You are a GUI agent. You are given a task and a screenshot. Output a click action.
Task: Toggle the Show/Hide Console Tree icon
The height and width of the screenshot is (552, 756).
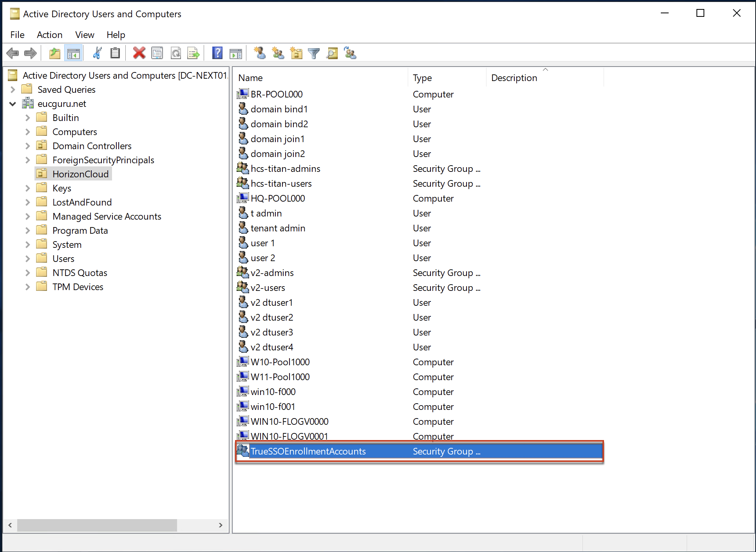(x=73, y=53)
